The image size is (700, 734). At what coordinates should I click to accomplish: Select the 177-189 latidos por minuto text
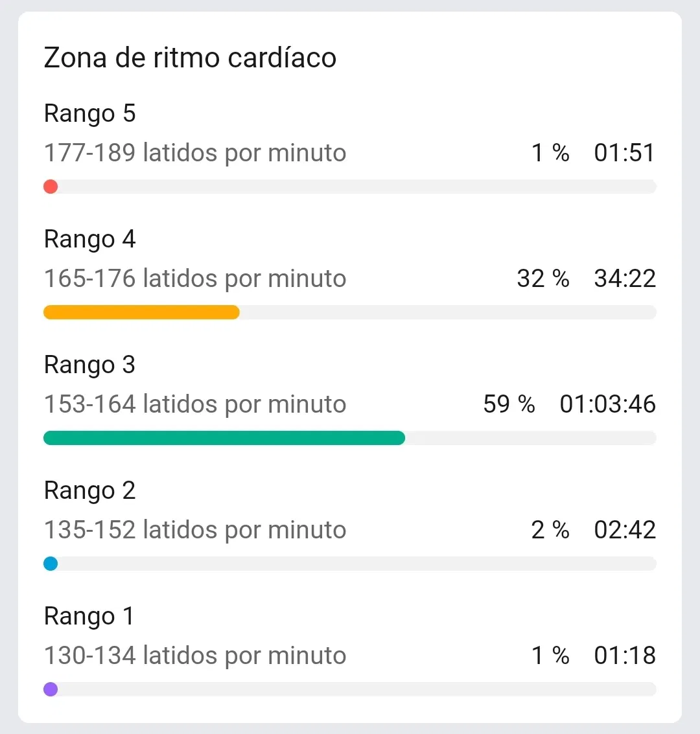(x=195, y=153)
